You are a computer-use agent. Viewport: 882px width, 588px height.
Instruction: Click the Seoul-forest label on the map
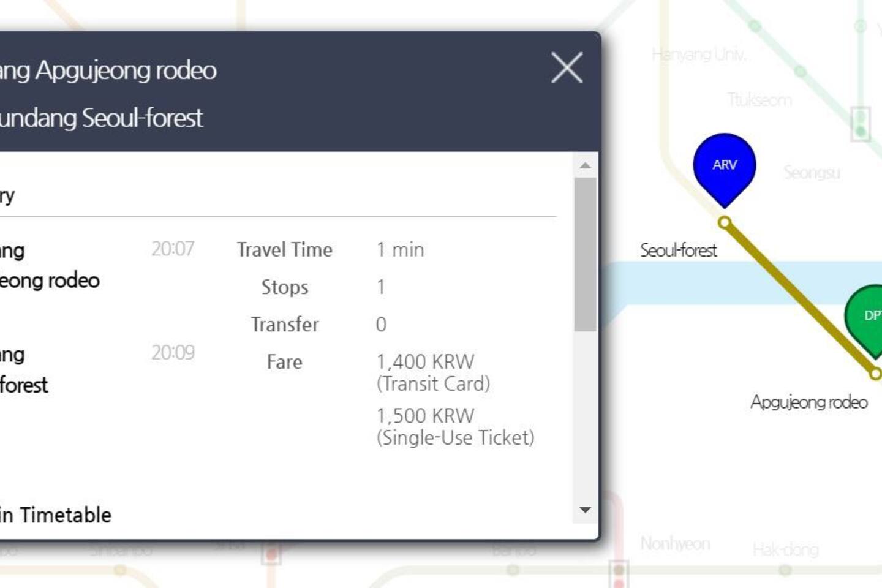[x=678, y=251]
